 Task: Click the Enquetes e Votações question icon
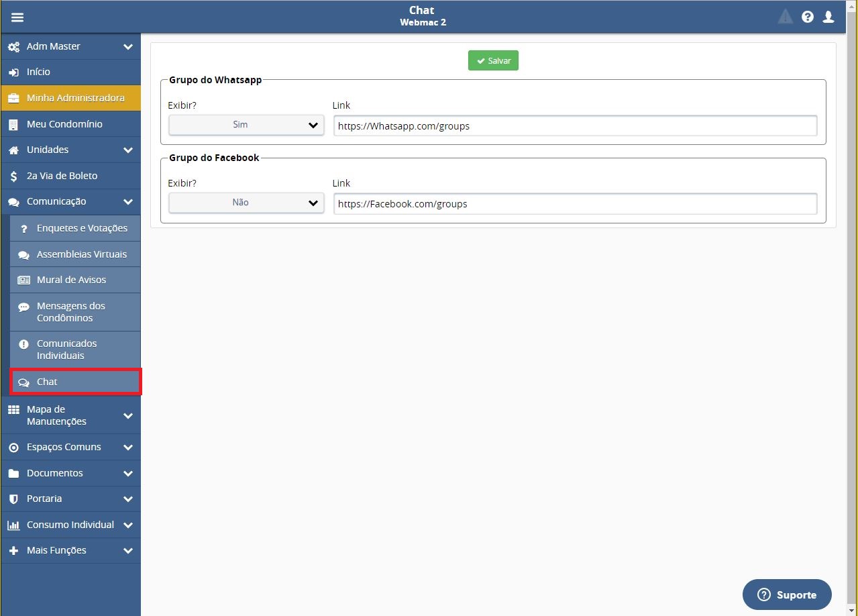coord(23,229)
